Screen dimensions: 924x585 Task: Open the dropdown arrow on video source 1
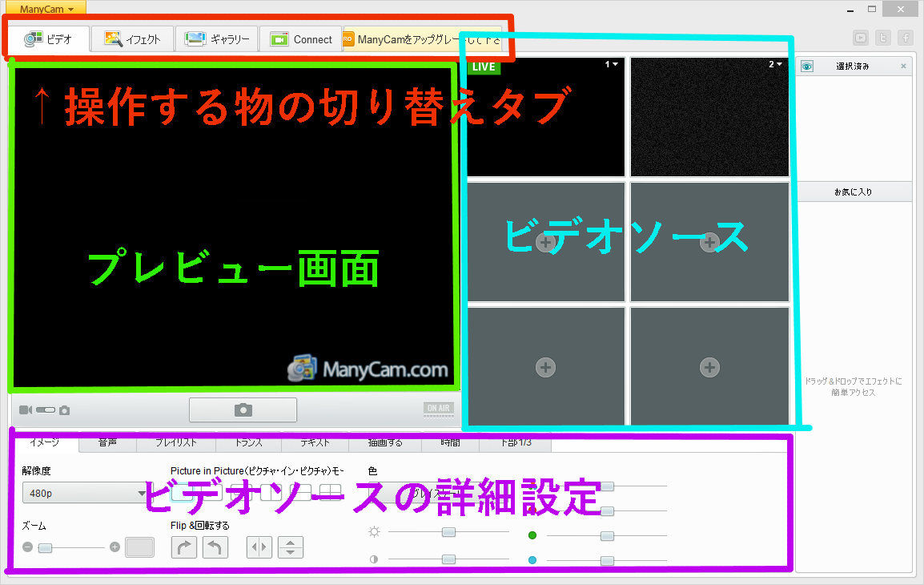coord(614,64)
